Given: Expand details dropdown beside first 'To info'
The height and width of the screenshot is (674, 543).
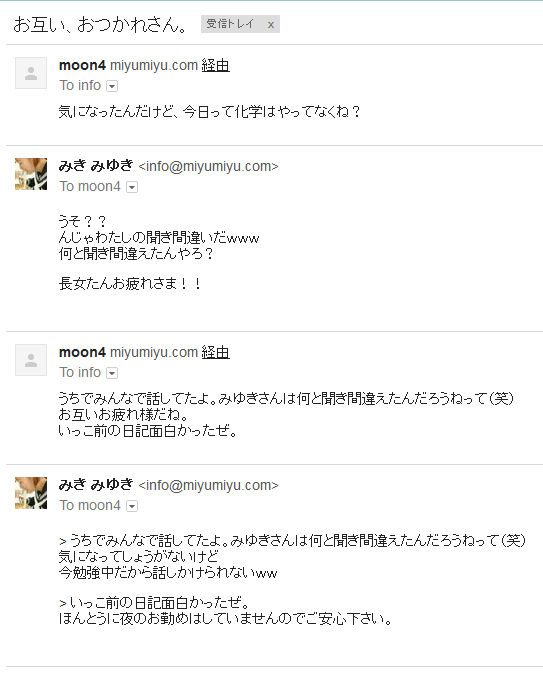Looking at the screenshot, I should [112, 86].
